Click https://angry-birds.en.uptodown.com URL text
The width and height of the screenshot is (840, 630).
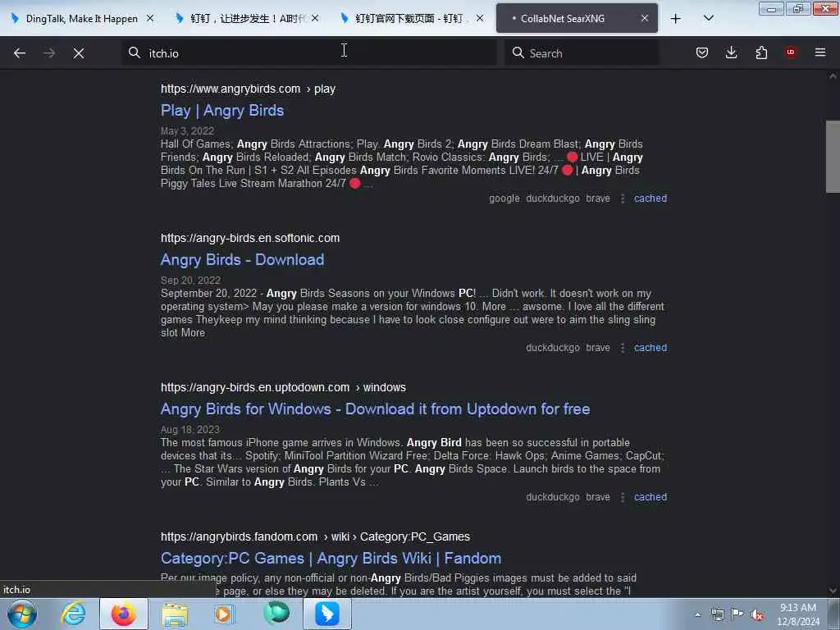255,387
